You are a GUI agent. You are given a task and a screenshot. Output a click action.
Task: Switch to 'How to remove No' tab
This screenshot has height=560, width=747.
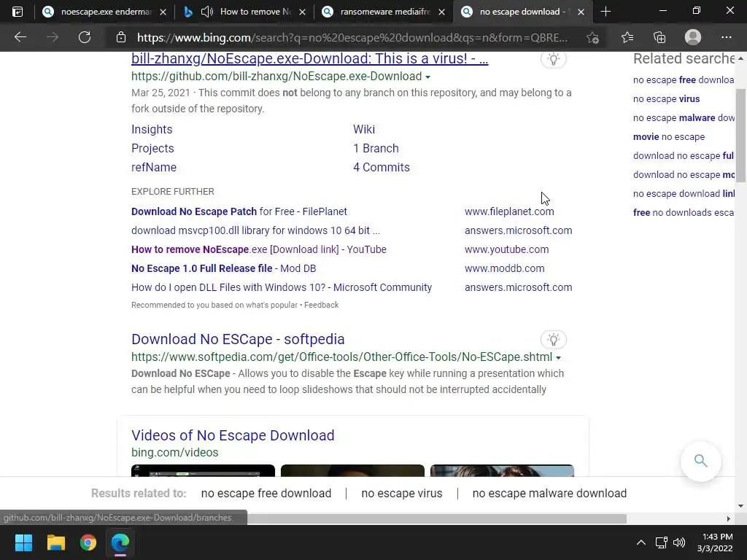click(x=255, y=12)
